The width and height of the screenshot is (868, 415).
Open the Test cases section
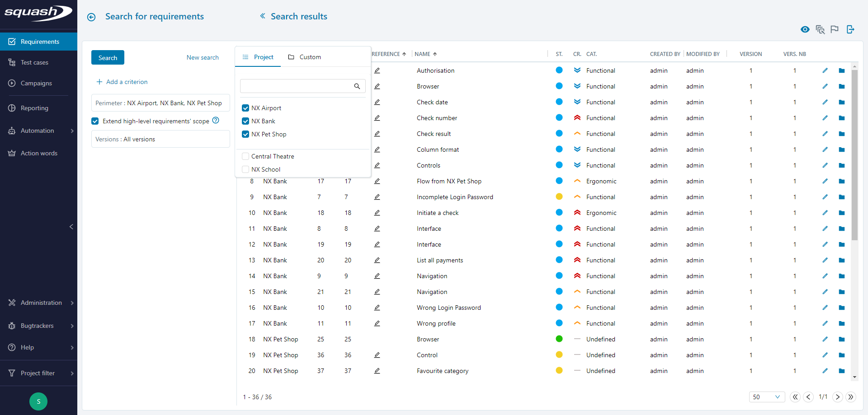click(x=34, y=62)
